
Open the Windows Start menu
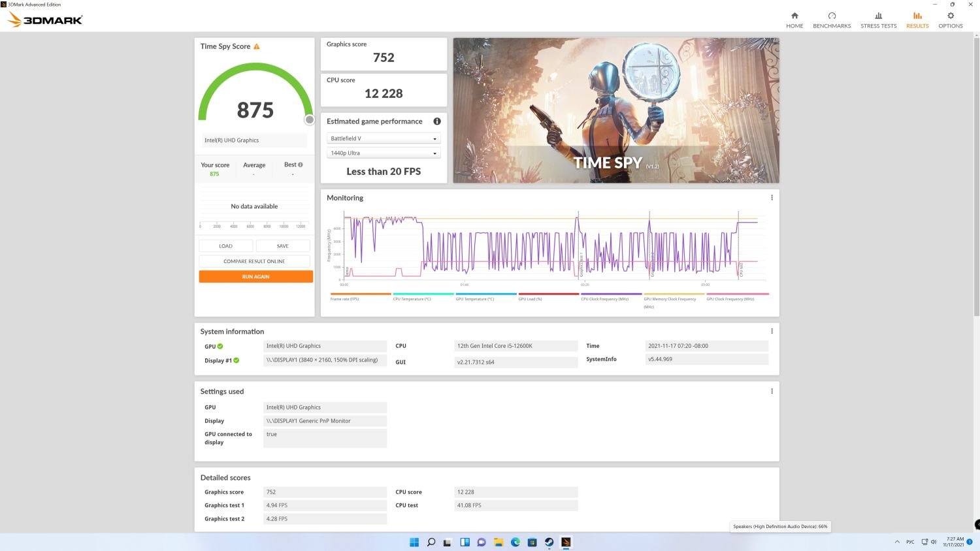[x=414, y=542]
